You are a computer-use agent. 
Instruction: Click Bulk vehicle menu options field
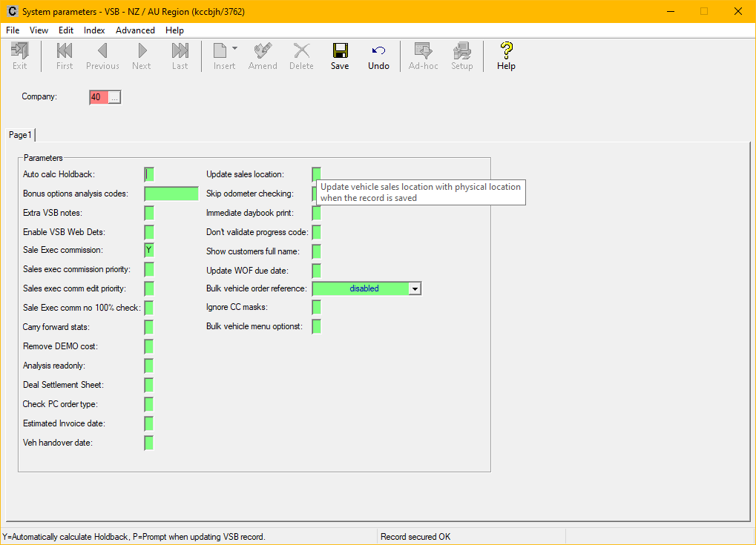tap(316, 327)
